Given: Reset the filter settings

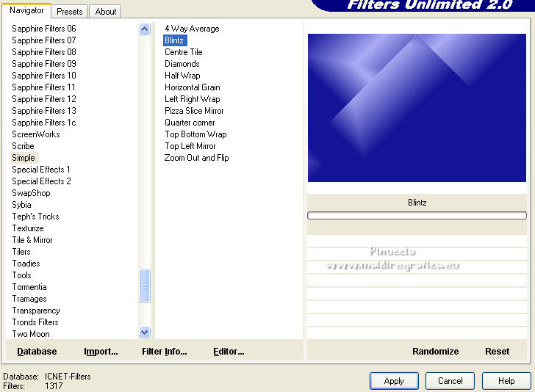Looking at the screenshot, I should [497, 351].
